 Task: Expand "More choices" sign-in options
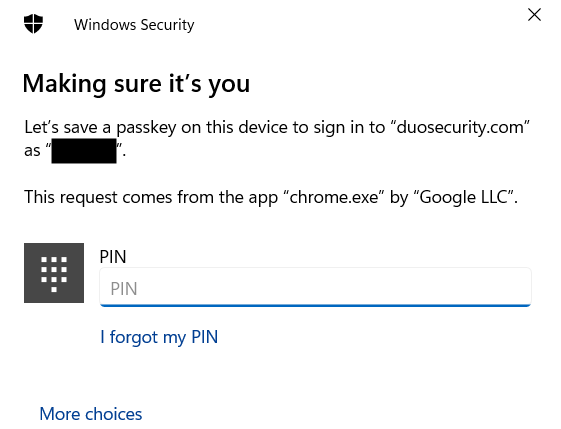91,414
